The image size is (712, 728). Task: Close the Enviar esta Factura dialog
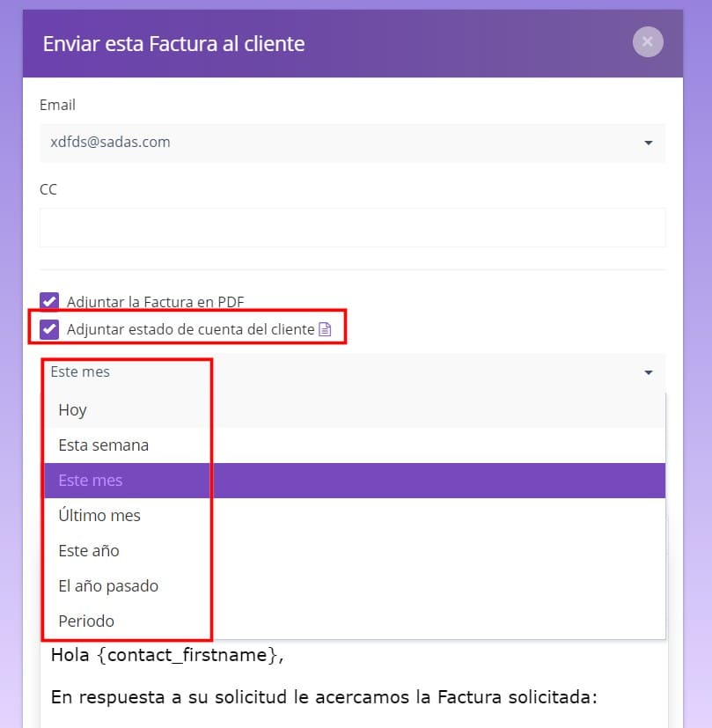click(x=648, y=41)
